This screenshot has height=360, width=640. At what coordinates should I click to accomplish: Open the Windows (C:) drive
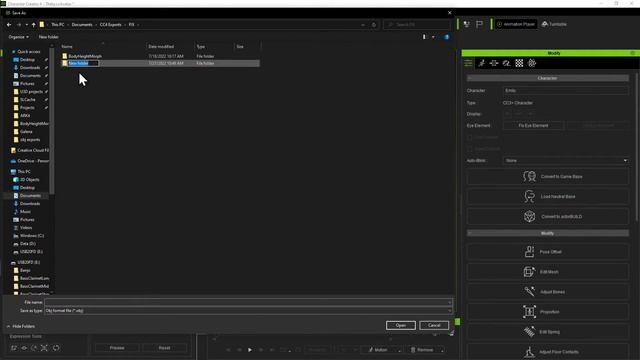[31, 236]
